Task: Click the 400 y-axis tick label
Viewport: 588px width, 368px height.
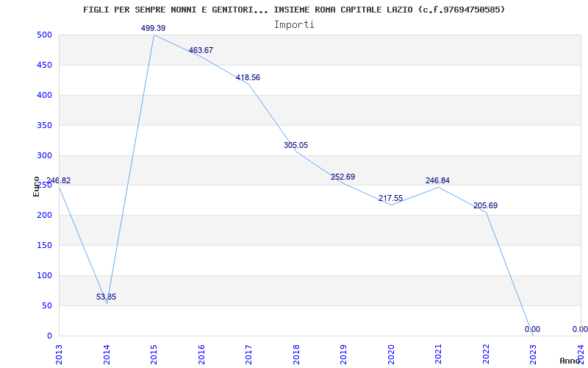Action: click(44, 96)
